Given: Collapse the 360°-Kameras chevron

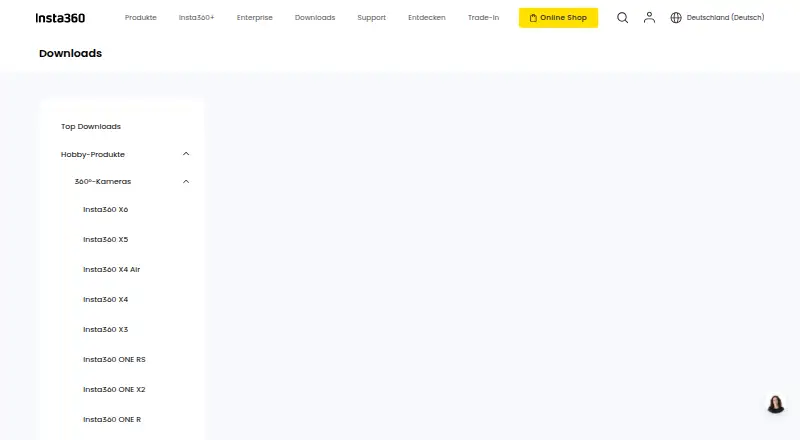Looking at the screenshot, I should point(186,181).
